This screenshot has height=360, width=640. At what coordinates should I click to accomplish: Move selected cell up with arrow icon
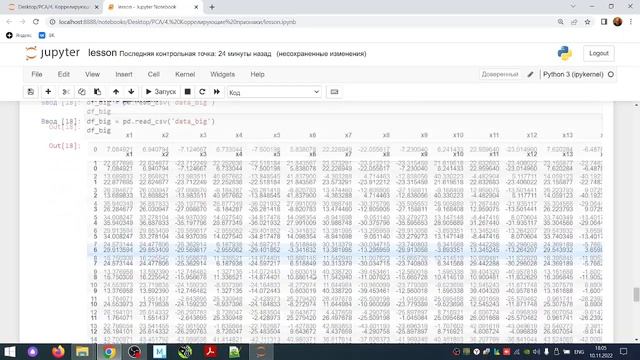(x=116, y=92)
